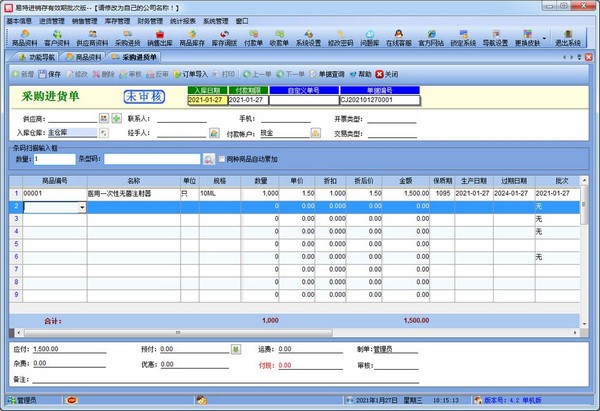Click the 备注 input line

tap(226, 379)
